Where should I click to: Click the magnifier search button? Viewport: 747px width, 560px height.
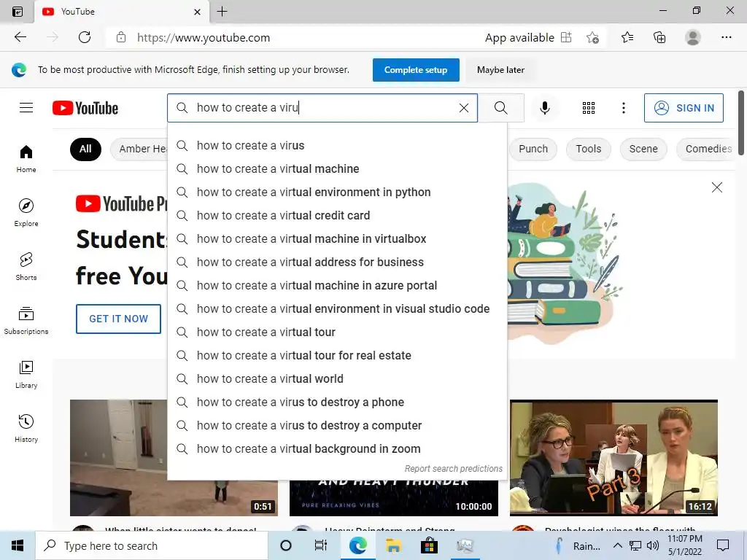pyautogui.click(x=500, y=108)
